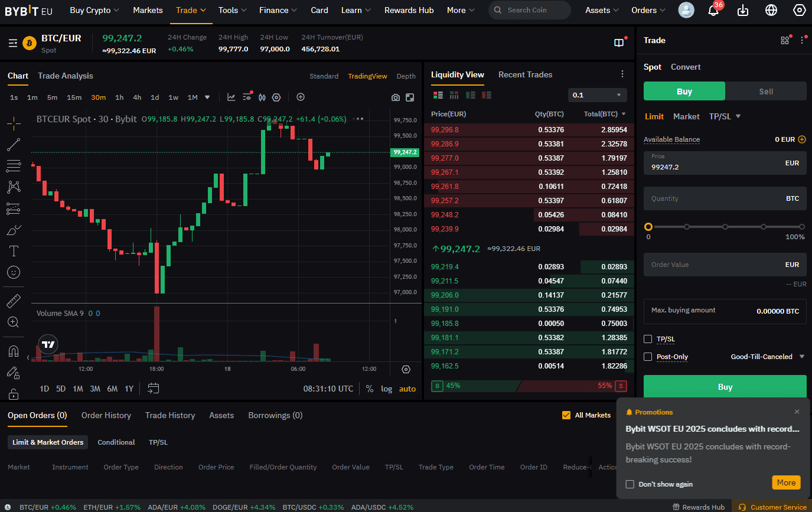Switch to the Recent Trades tab

(x=525, y=75)
